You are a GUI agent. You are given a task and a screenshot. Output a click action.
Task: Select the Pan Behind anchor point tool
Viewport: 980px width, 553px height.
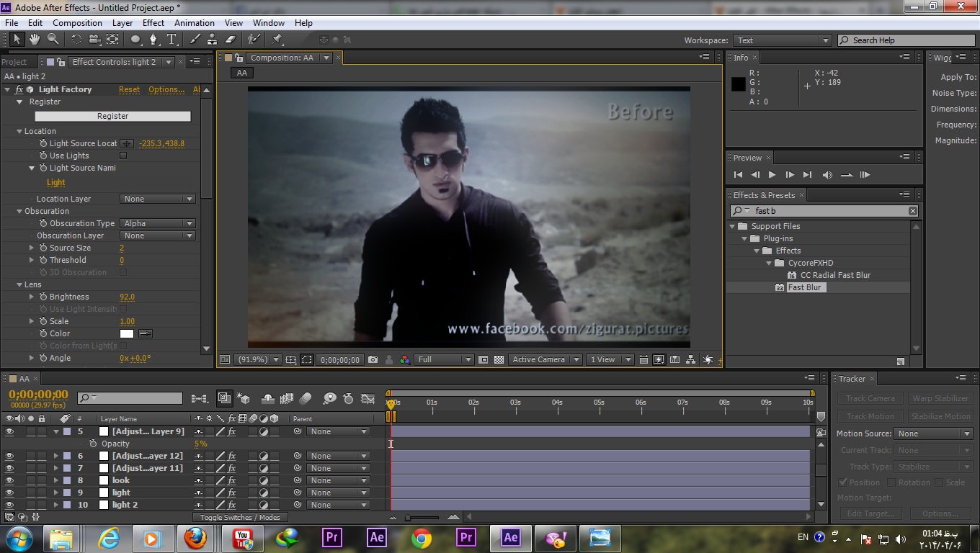(112, 40)
